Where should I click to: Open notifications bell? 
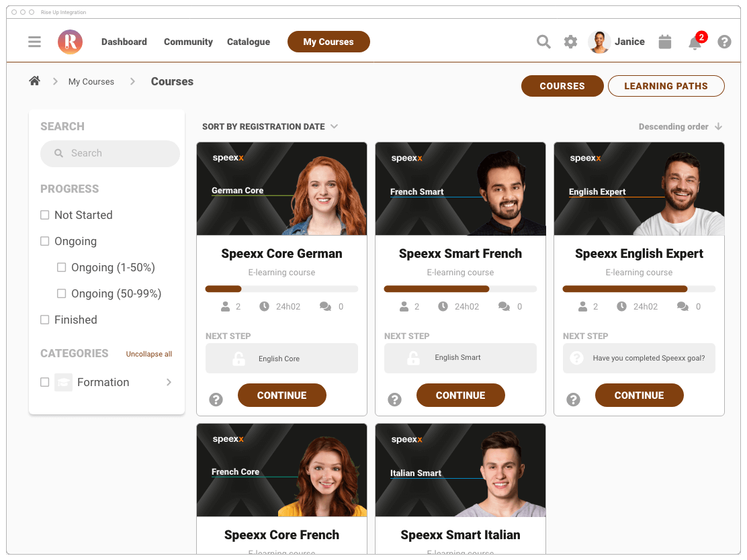(x=695, y=43)
